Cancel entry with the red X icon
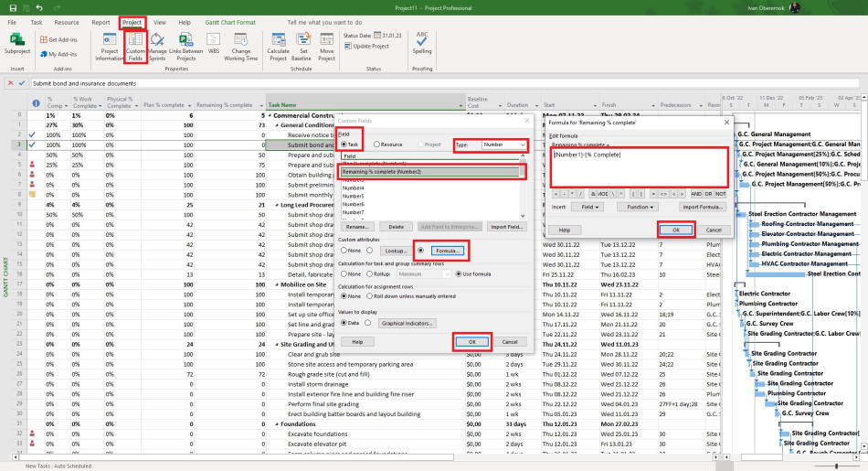 tap(11, 83)
